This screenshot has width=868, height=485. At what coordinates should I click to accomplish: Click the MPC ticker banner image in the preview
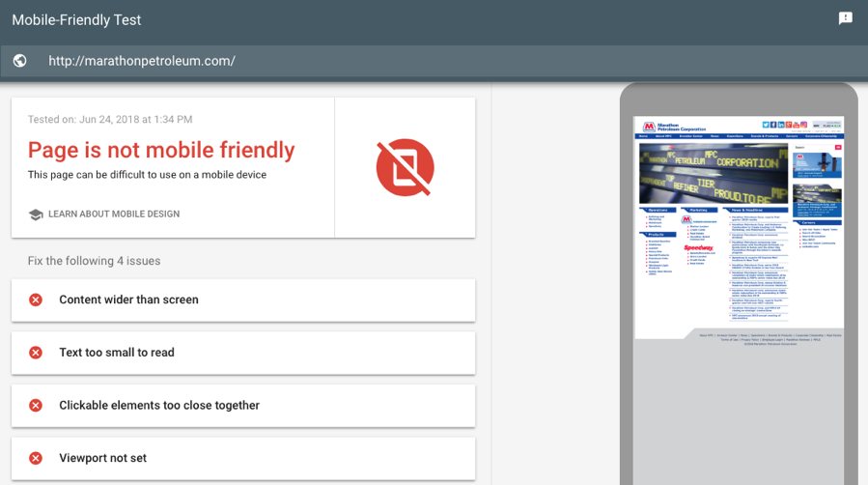click(714, 174)
